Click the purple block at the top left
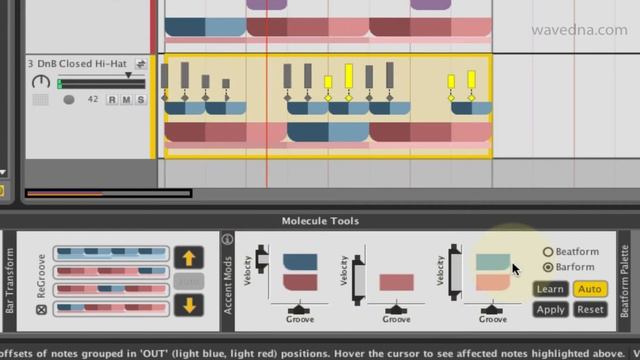The width and height of the screenshot is (640, 360). (267, 4)
